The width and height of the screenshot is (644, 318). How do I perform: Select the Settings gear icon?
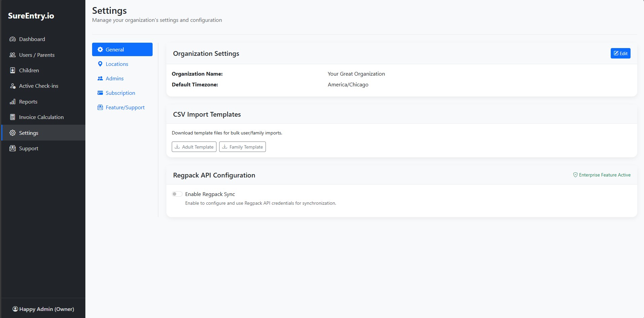(12, 133)
